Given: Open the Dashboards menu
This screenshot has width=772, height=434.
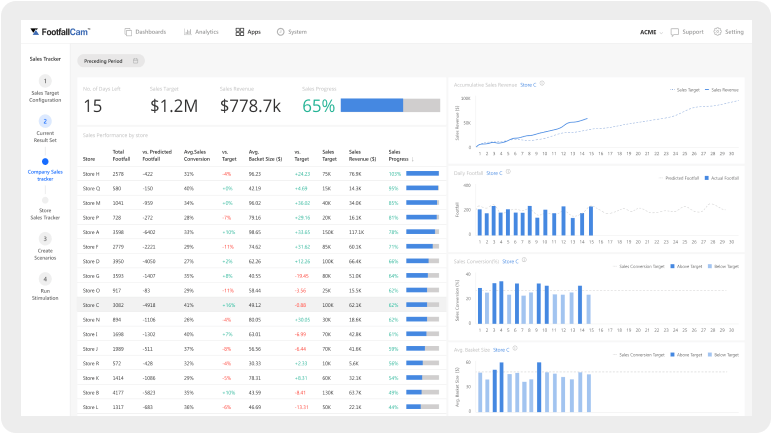Looking at the screenshot, I should tap(145, 32).
